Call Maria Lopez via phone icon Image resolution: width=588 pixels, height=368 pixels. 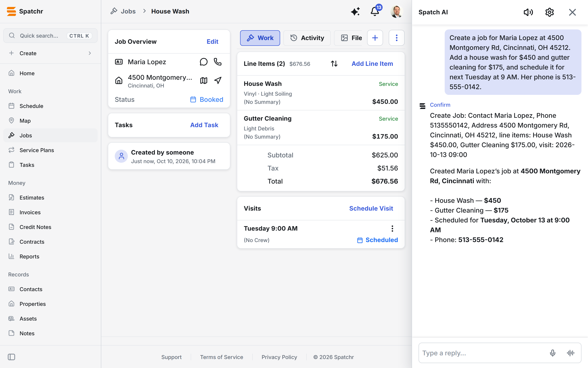218,62
